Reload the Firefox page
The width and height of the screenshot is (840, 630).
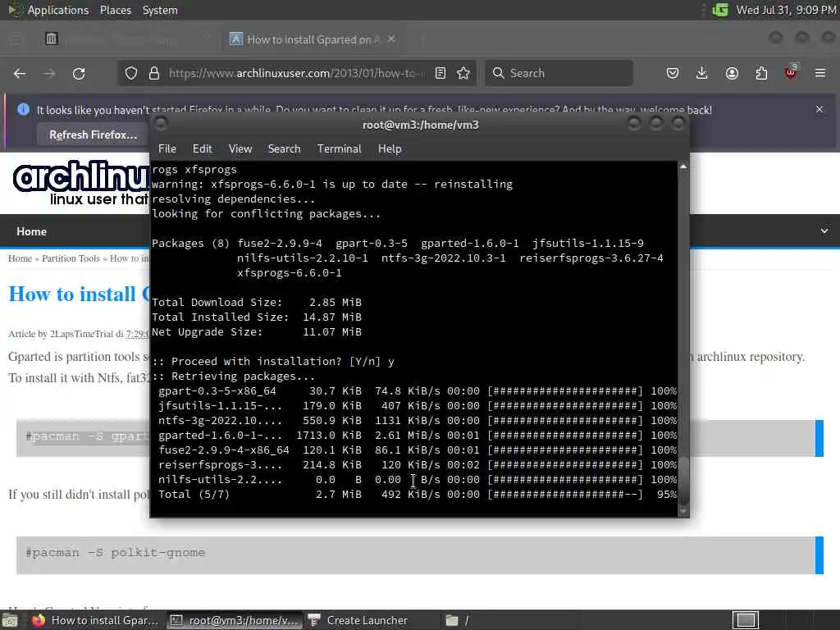(79, 73)
